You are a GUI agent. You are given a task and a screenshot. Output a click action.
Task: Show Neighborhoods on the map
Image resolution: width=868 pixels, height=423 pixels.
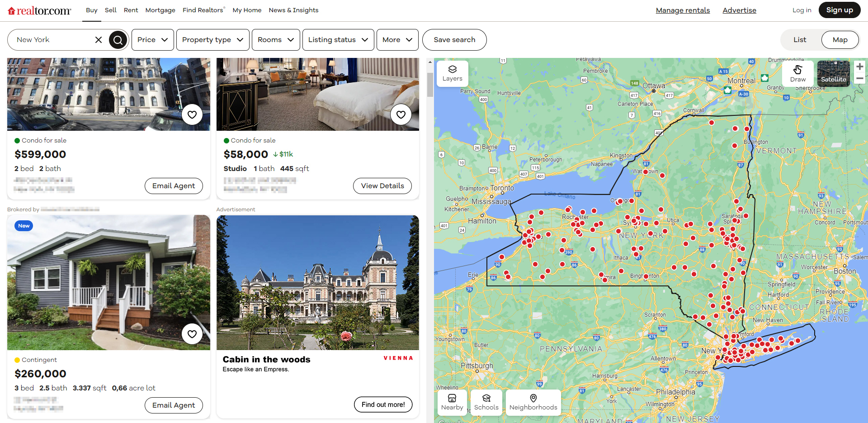click(x=533, y=402)
